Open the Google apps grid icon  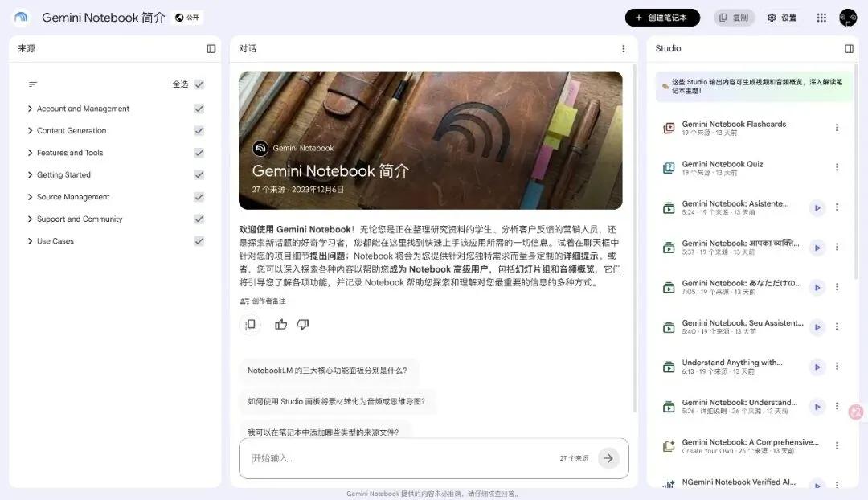point(821,18)
